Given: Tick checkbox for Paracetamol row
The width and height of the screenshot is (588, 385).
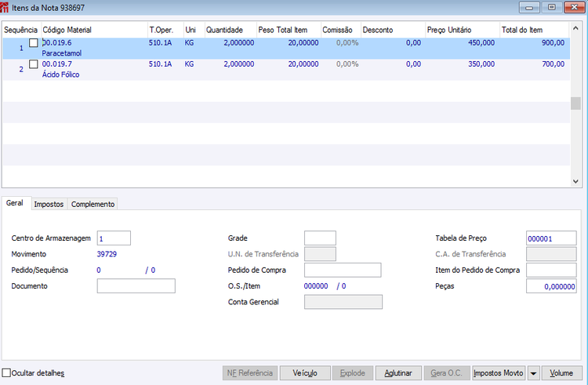Looking at the screenshot, I should click(x=34, y=43).
